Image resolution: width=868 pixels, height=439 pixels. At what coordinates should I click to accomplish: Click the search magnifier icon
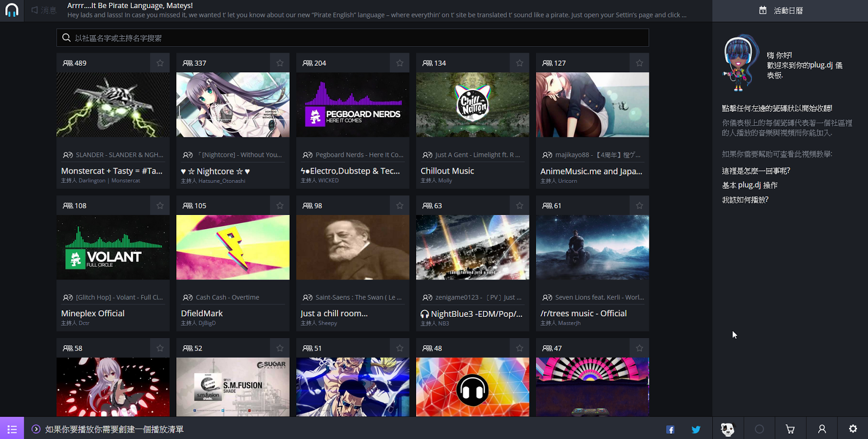[x=66, y=37]
